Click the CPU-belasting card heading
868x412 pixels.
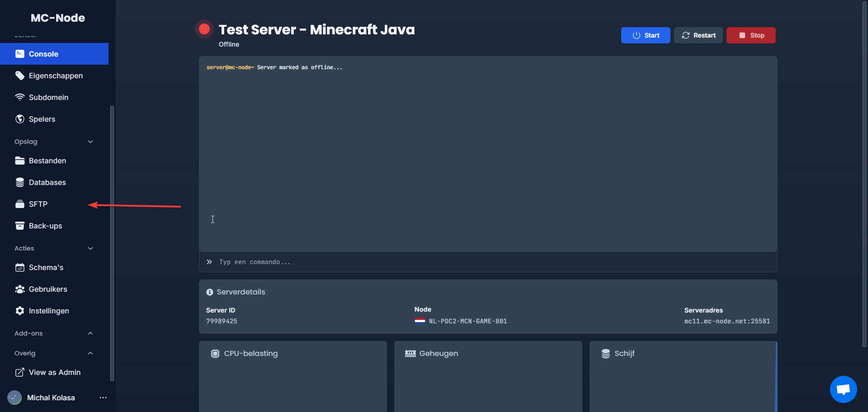pos(251,354)
